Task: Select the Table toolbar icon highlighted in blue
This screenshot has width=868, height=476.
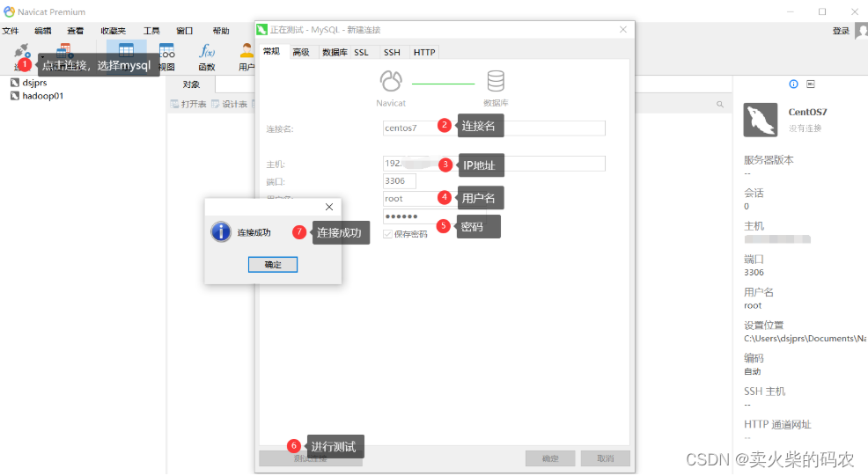Action: [x=126, y=50]
